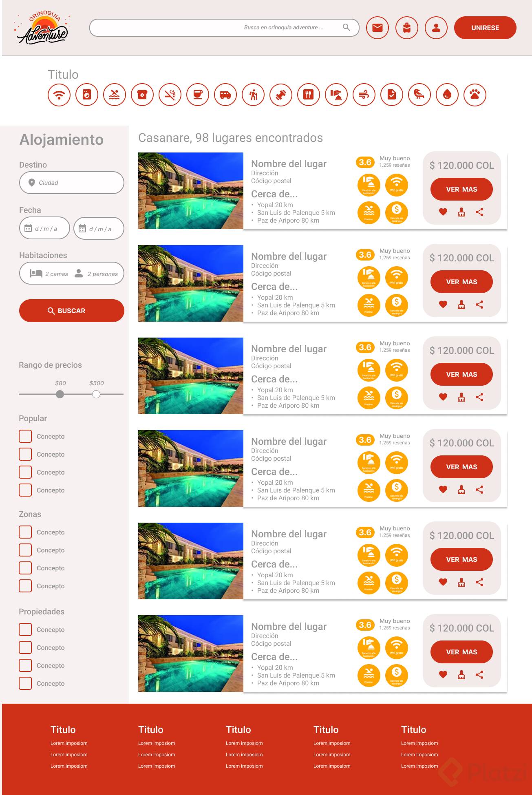Click the magnifier icon in the search bar

point(347,27)
